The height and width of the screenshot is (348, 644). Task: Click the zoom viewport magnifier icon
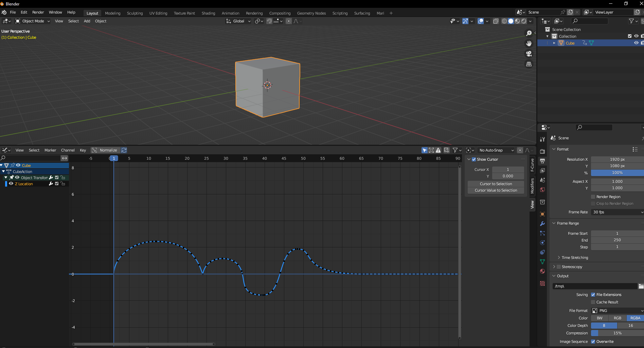pyautogui.click(x=529, y=33)
